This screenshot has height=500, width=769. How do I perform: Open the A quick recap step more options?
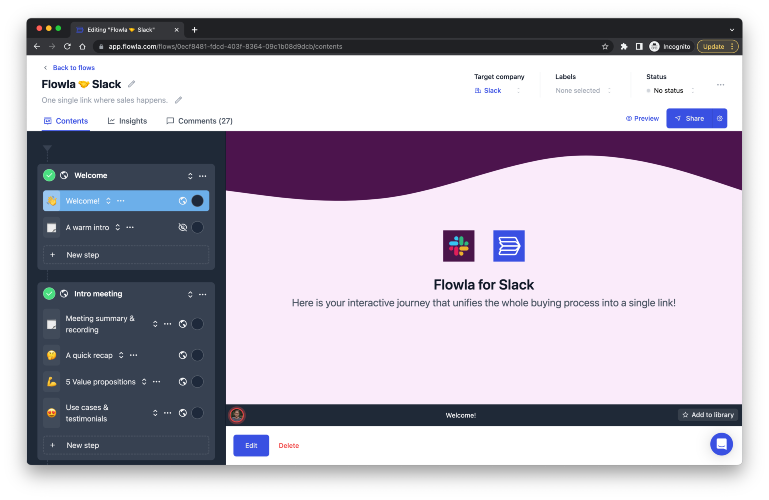133,355
